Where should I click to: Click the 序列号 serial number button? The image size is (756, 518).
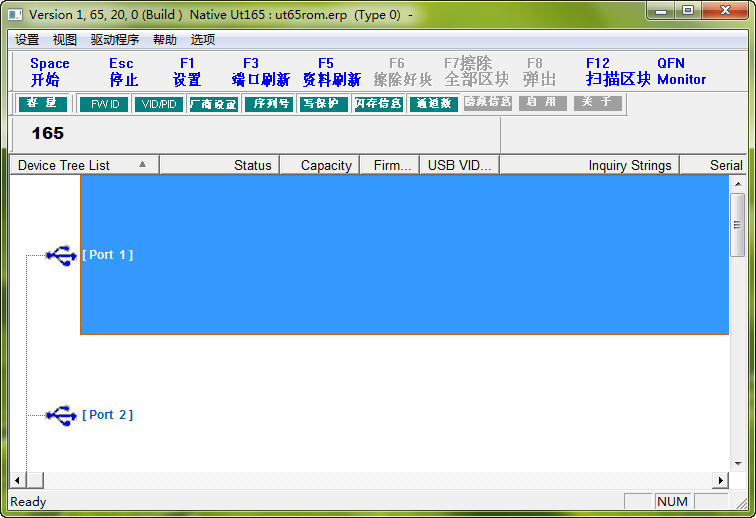pyautogui.click(x=268, y=104)
